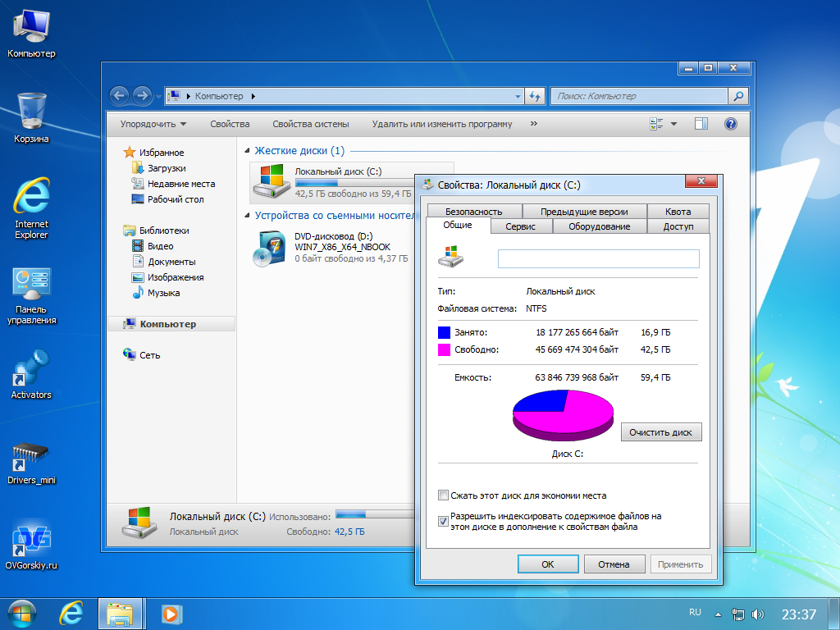The width and height of the screenshot is (840, 630).
Task: Select the Общие tab
Action: coord(458,225)
